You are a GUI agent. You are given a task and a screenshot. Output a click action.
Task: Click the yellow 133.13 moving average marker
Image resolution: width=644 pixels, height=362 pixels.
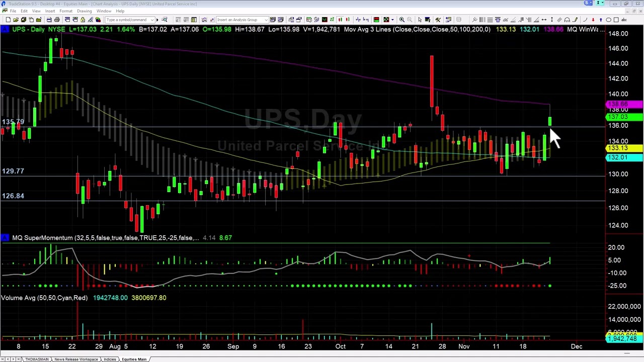click(624, 148)
